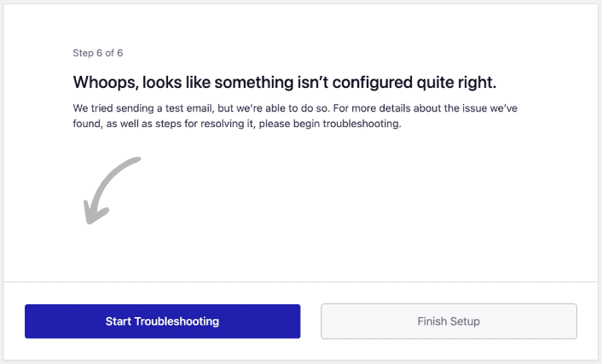Select the Finish Setup button
Image resolution: width=602 pixels, height=364 pixels.
[x=449, y=321]
